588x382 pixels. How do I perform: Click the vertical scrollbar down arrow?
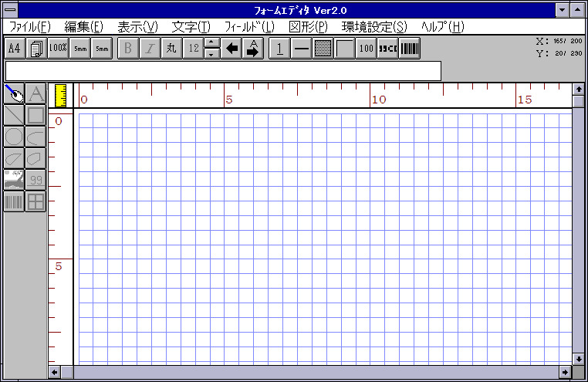coord(579,359)
